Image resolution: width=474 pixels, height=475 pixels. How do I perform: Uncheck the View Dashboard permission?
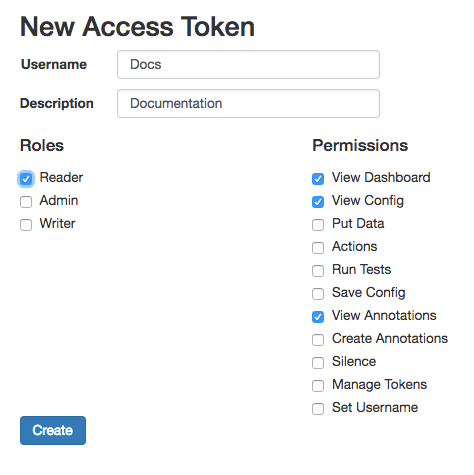pos(318,179)
